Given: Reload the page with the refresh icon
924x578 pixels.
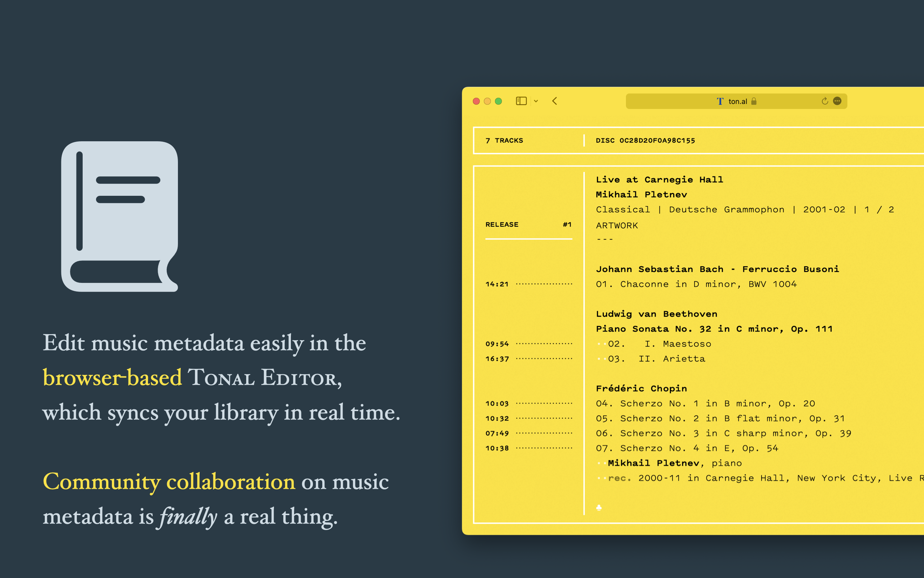Looking at the screenshot, I should tap(825, 101).
